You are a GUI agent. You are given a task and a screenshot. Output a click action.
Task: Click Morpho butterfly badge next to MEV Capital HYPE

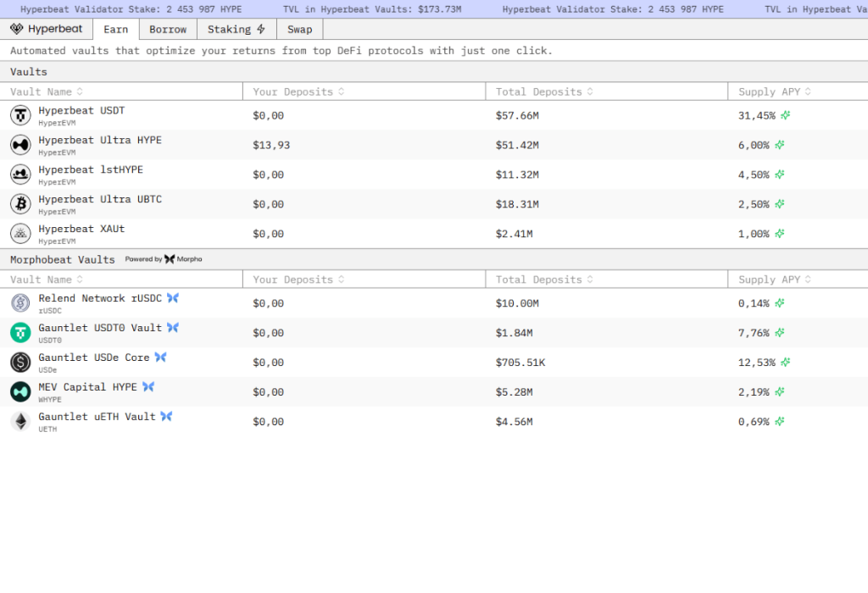[148, 387]
